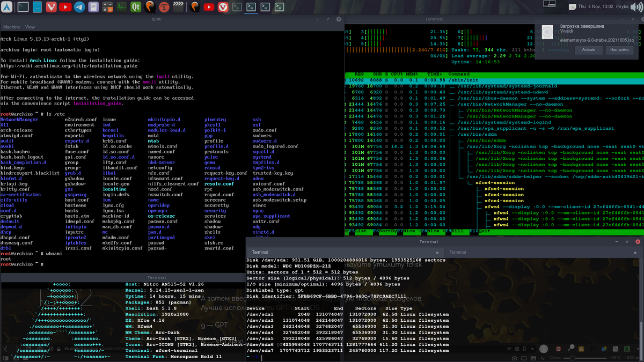Click the date and time in panel
This screenshot has width=644, height=362.
point(596,6)
